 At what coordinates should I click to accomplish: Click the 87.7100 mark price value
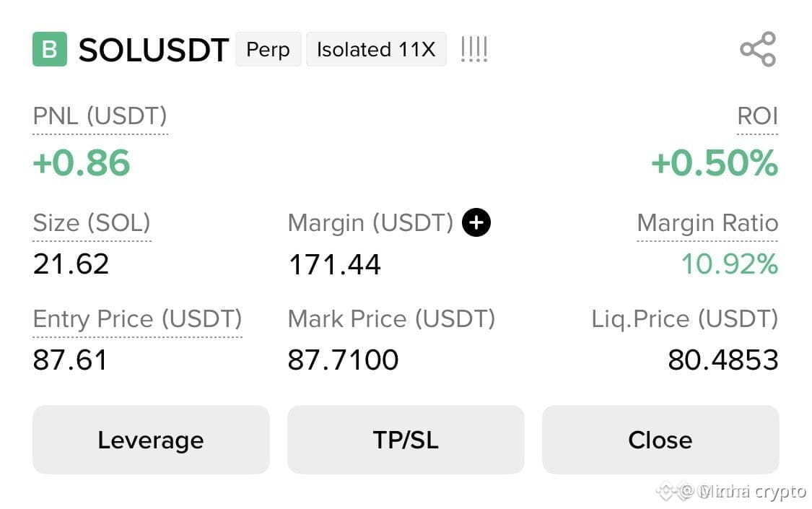pos(343,360)
